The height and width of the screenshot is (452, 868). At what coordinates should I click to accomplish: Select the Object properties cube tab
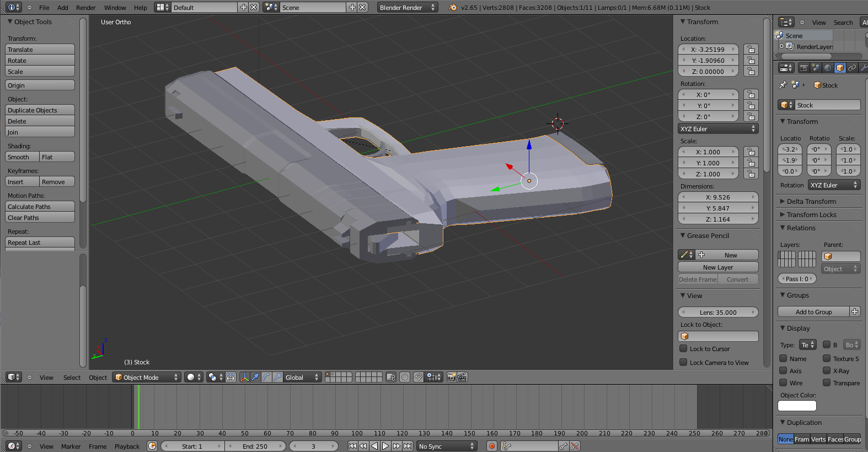840,68
